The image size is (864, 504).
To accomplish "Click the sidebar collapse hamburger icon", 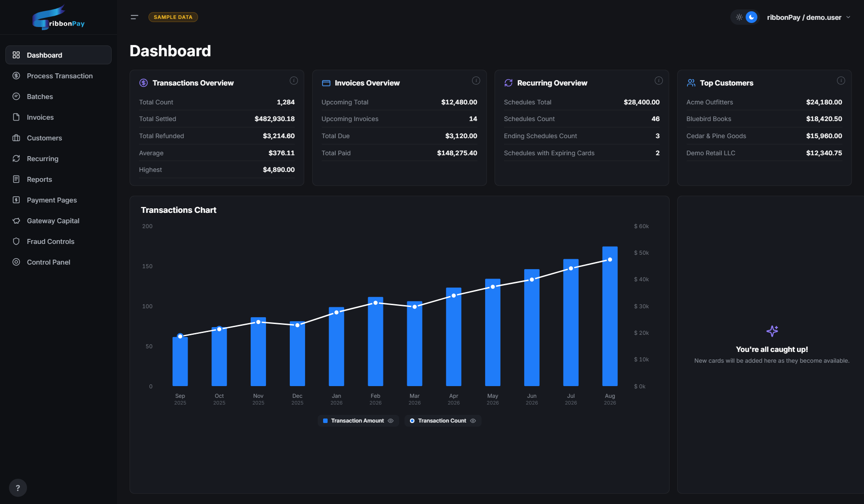I will pos(134,17).
